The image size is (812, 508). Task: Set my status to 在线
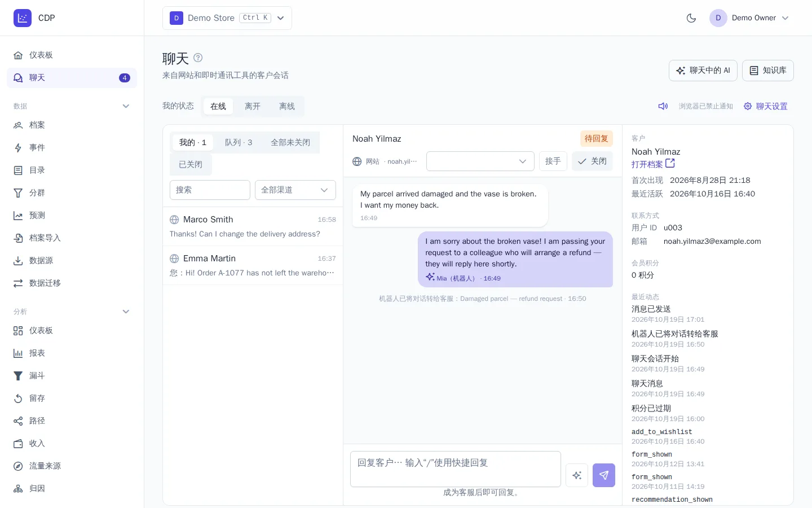pyautogui.click(x=218, y=106)
